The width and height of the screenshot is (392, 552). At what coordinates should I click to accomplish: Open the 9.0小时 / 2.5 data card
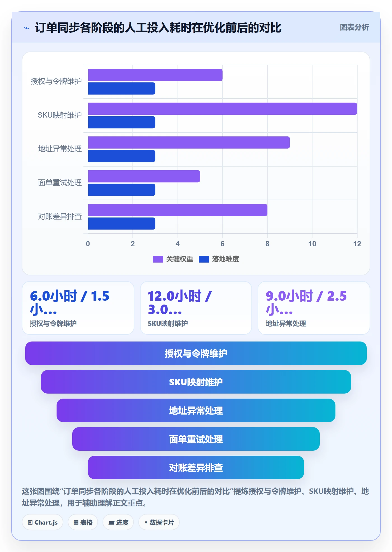314,308
